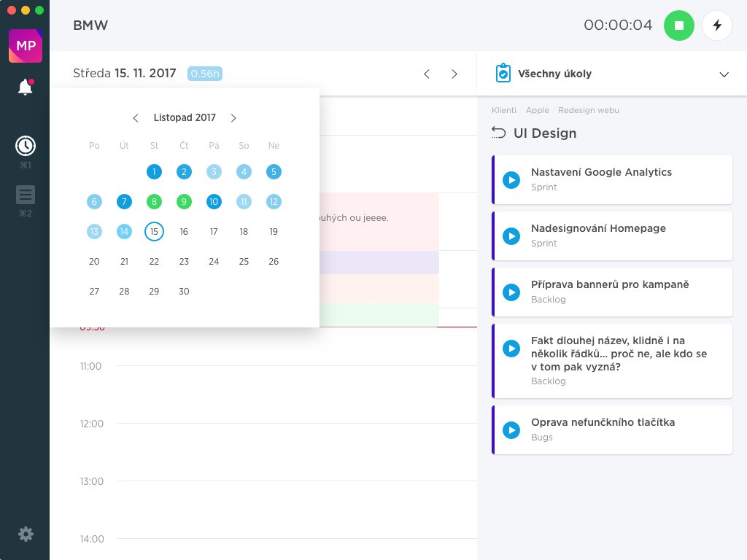Select day 24 in the calendar
Screen dimensions: 747x560
[x=214, y=262]
